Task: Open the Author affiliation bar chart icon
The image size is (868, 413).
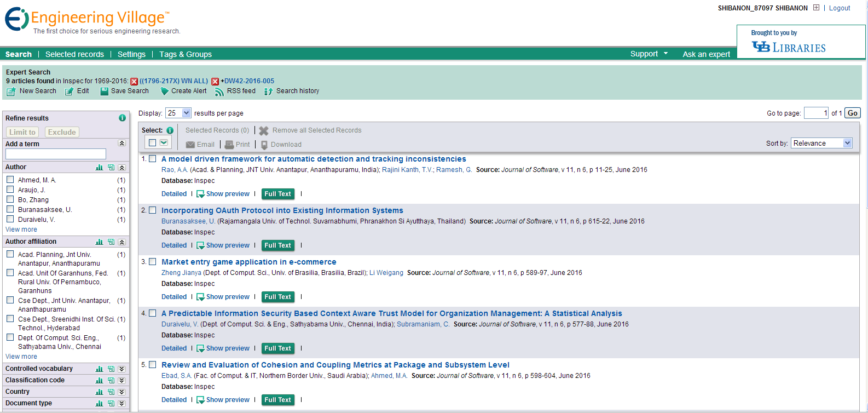Action: click(x=100, y=242)
